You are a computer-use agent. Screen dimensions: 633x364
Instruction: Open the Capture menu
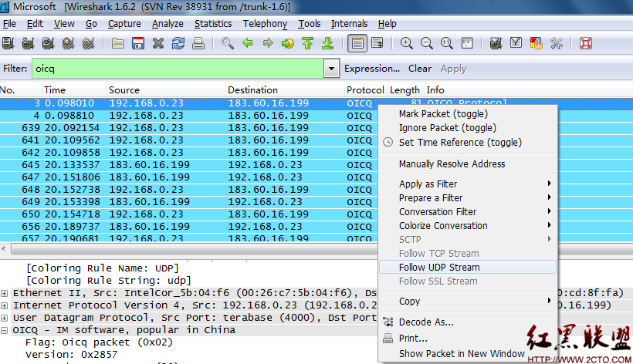coord(124,24)
